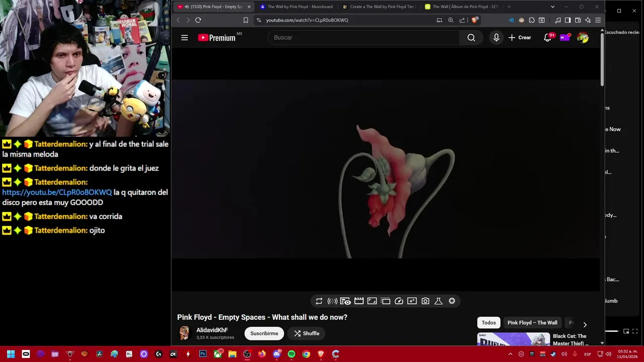The height and width of the screenshot is (362, 644).
Task: Click the Suscribirme button
Action: (264, 333)
